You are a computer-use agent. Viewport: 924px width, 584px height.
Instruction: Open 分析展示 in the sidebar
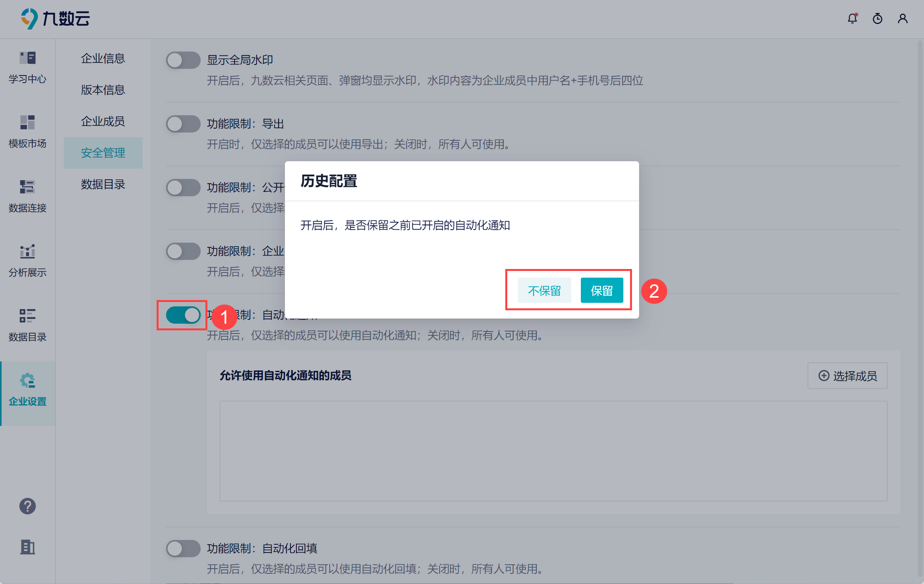[28, 261]
